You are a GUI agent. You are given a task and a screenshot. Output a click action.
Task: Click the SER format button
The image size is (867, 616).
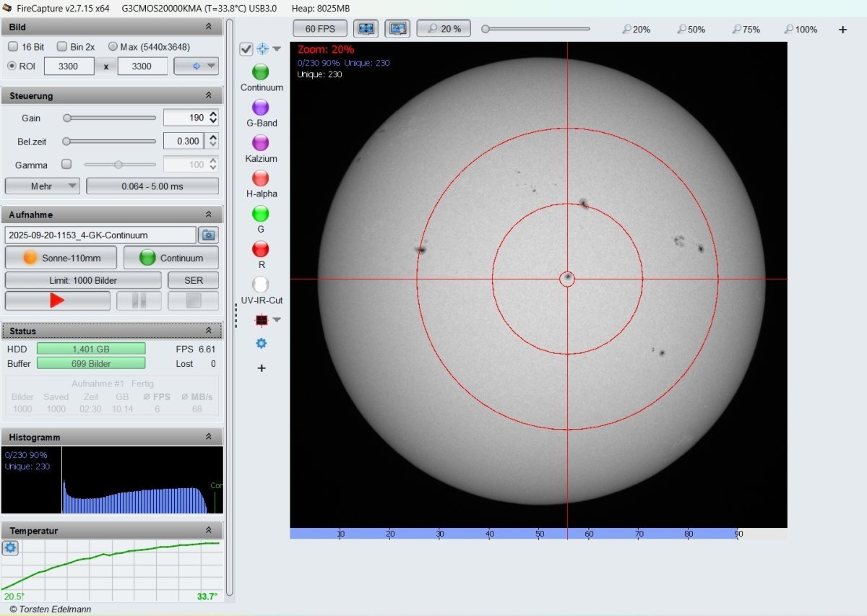[x=193, y=280]
